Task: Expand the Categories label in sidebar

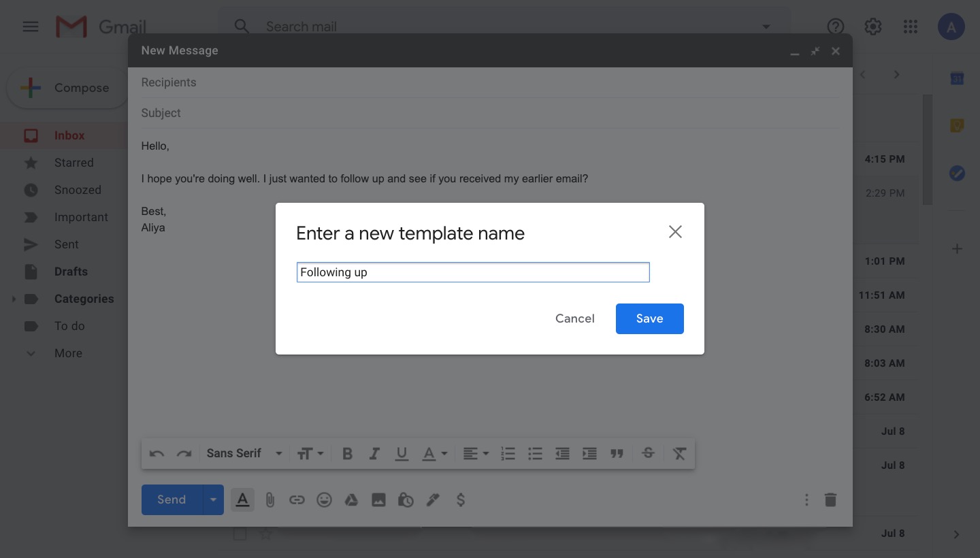Action: 14,299
